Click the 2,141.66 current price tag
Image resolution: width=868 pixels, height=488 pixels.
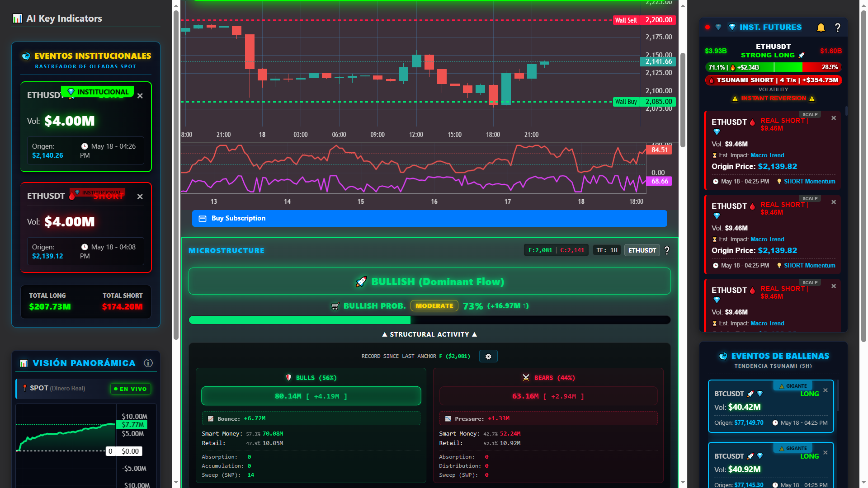point(659,61)
